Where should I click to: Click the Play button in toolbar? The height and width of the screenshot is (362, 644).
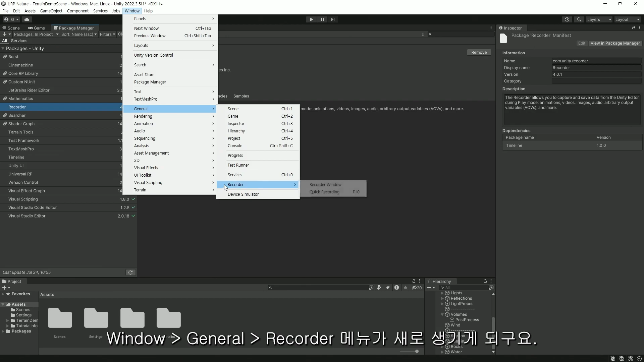click(x=311, y=19)
